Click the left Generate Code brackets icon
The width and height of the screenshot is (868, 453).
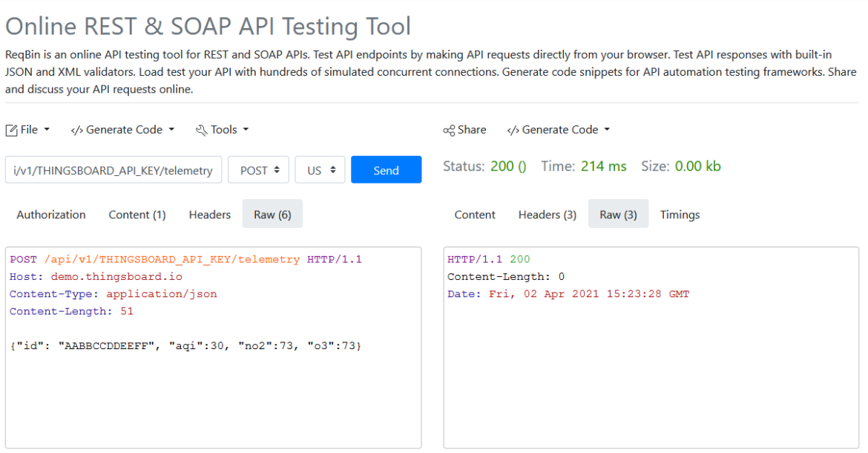[76, 130]
